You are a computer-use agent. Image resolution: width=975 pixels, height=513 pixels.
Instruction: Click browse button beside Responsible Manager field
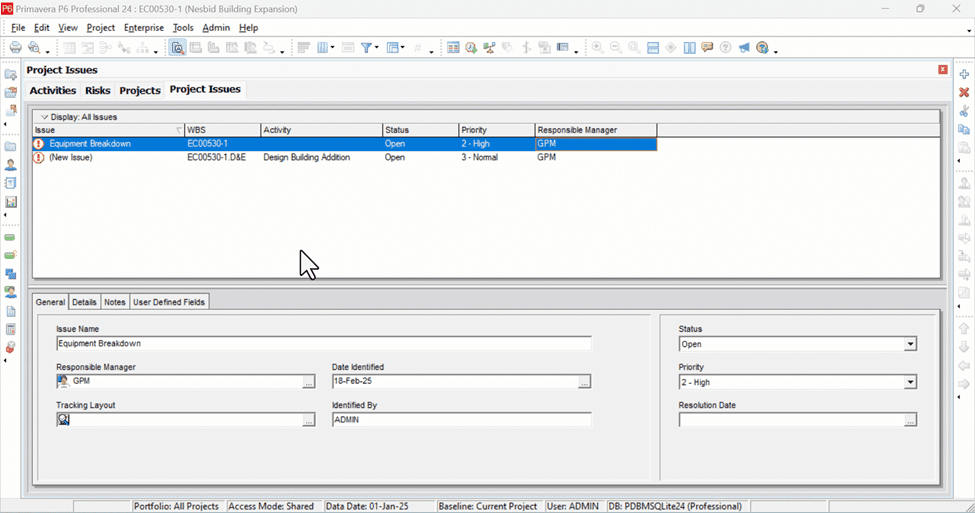click(308, 382)
